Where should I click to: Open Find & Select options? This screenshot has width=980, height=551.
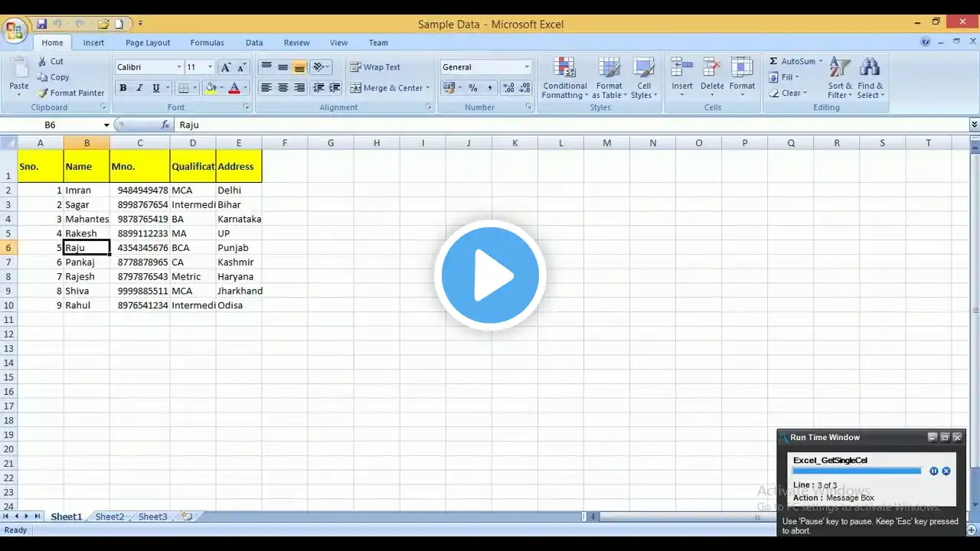(x=871, y=78)
